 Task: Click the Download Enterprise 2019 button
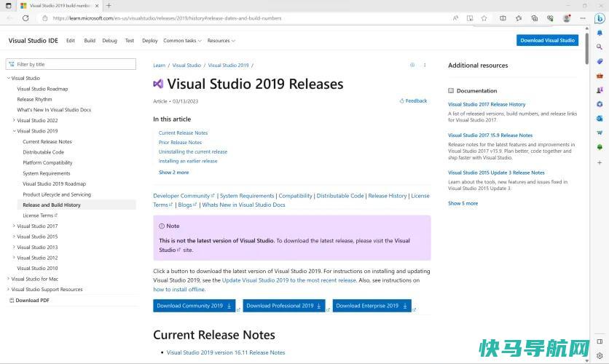[372, 306]
